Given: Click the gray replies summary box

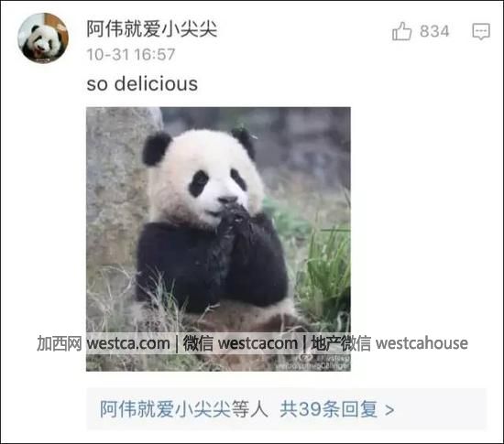Looking at the screenshot, I should 287,409.
